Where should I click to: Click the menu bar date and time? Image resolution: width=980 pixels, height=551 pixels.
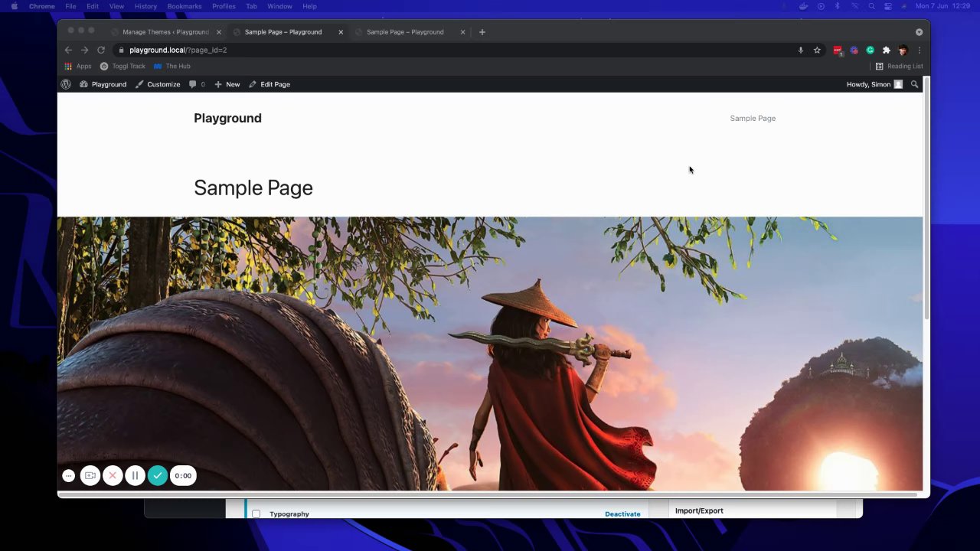[x=942, y=6]
